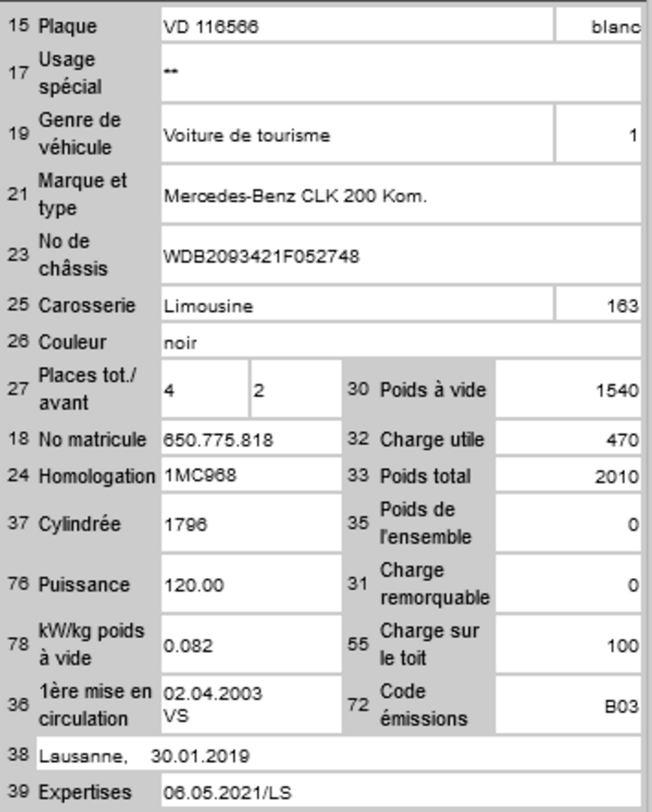Image resolution: width=652 pixels, height=812 pixels.
Task: Click the Expertises field 06.05.2021/LS
Action: tap(400, 791)
